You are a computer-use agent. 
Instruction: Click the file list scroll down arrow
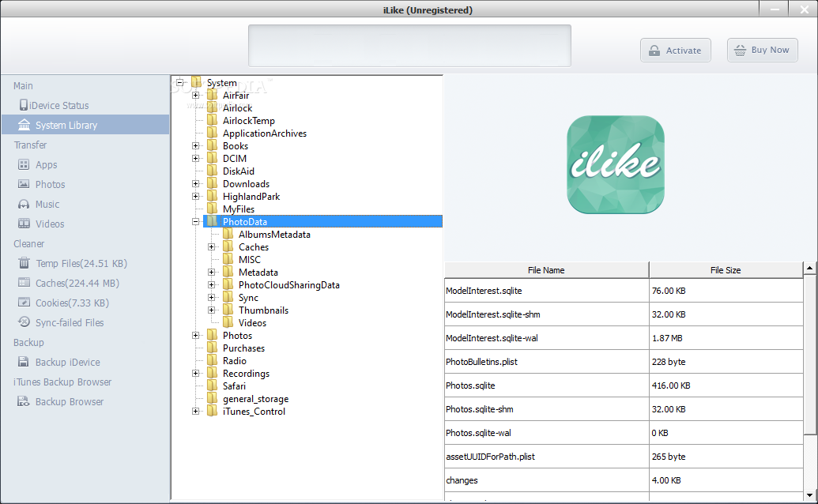(809, 495)
